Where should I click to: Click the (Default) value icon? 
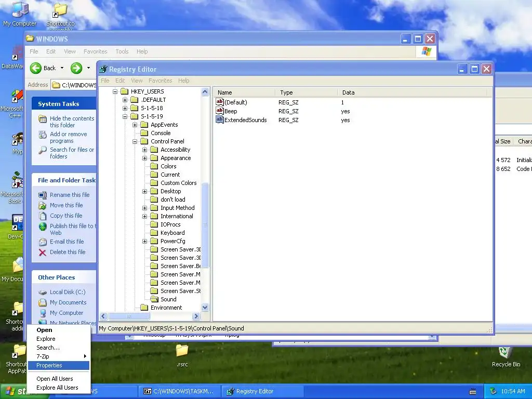(x=220, y=102)
